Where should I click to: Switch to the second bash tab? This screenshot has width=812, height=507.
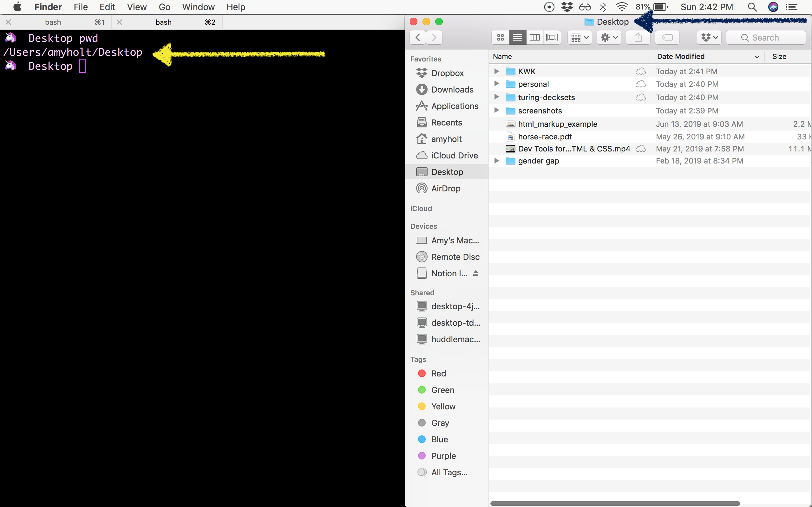[x=163, y=22]
